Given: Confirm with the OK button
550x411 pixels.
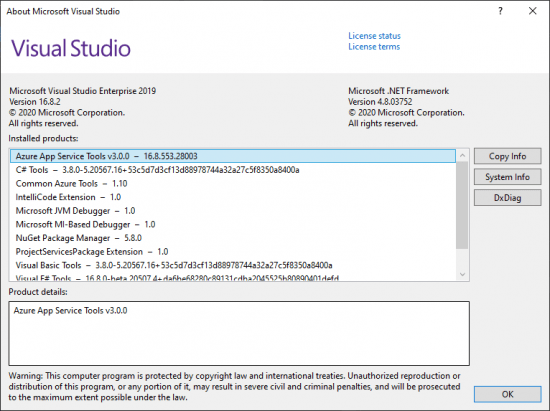Looking at the screenshot, I should tap(507, 394).
